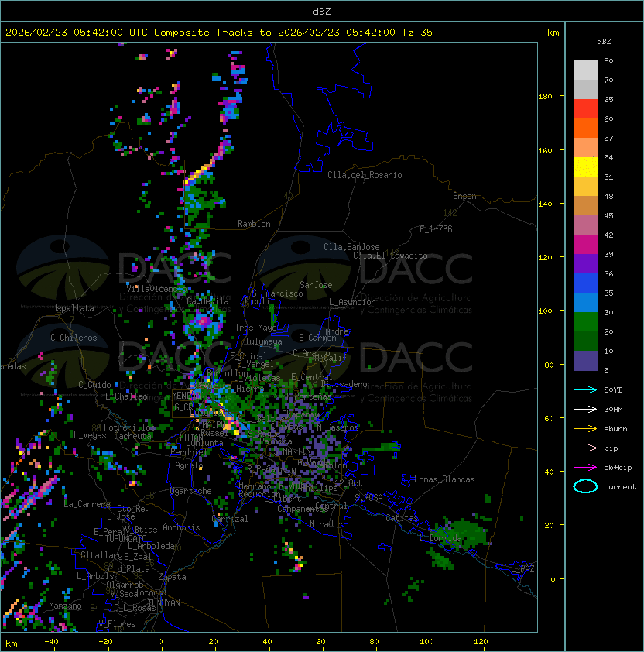Image resolution: width=644 pixels, height=652 pixels.
Task: Click the 'Carrizal' place label
Action: (230, 519)
